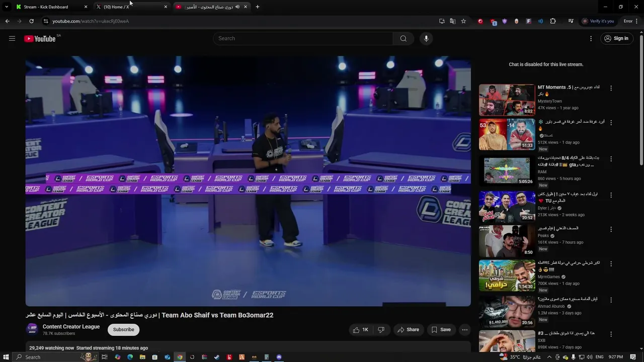Screen dimensions: 644x362
Task: View site information icon
Action: click(45, 21)
